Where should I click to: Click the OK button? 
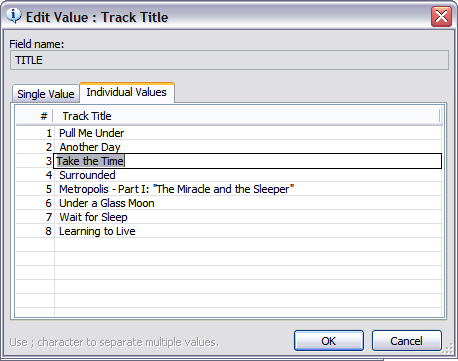click(x=329, y=341)
